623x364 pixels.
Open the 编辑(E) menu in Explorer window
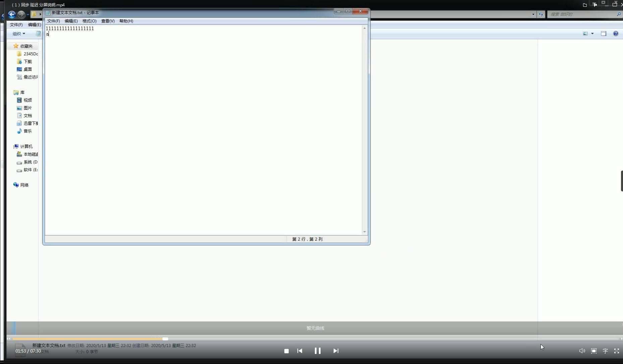(34, 24)
